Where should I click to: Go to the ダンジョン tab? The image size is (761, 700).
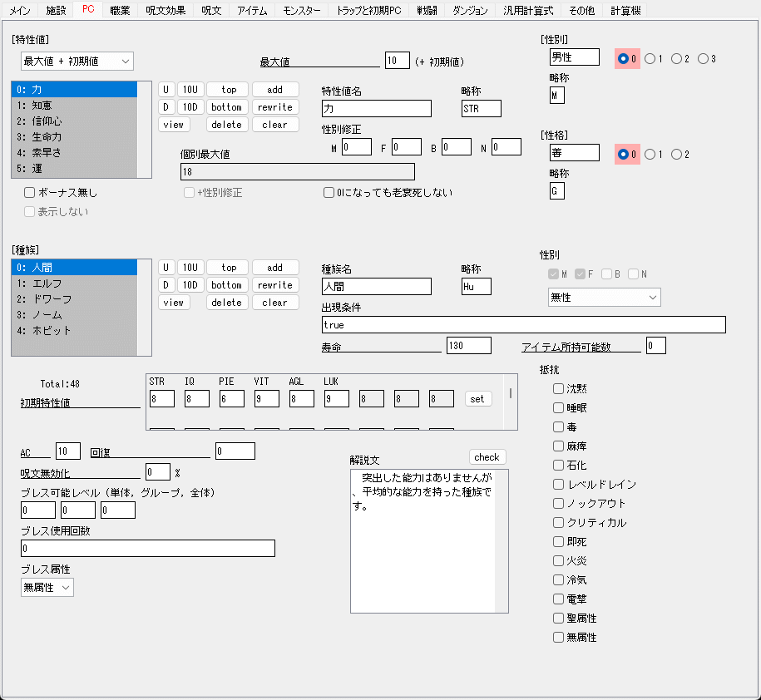click(x=470, y=10)
